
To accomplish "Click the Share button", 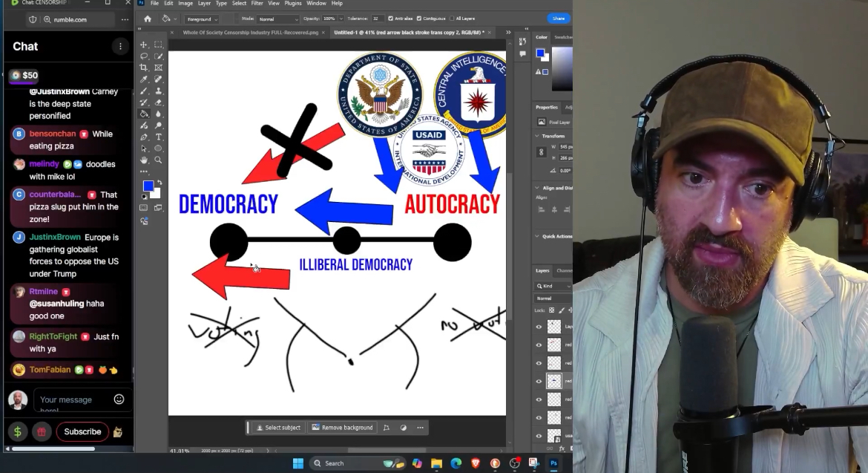I will click(559, 19).
